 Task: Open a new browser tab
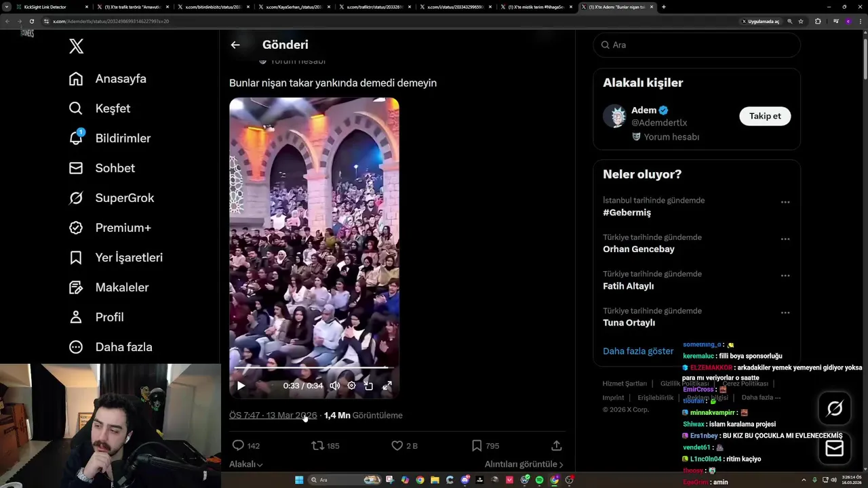(x=663, y=7)
